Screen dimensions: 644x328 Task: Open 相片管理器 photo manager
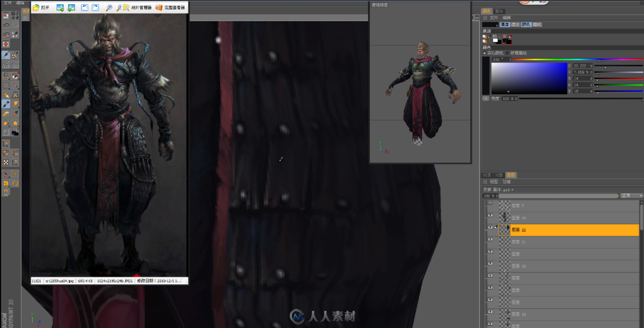click(137, 7)
